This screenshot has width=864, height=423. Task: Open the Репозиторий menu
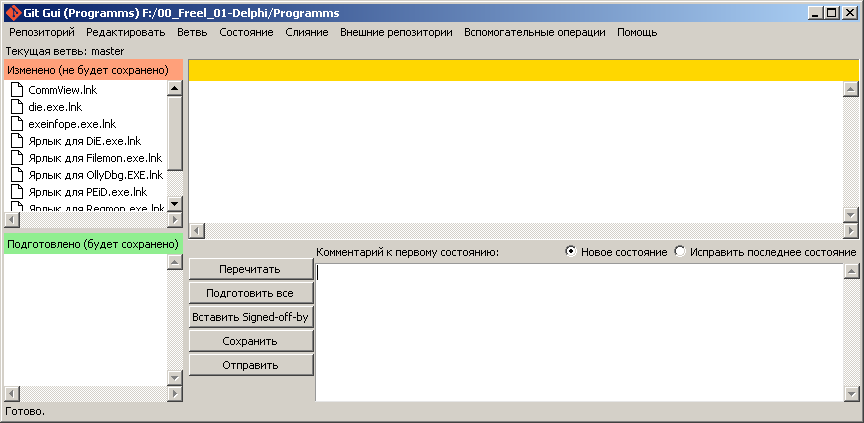point(42,32)
